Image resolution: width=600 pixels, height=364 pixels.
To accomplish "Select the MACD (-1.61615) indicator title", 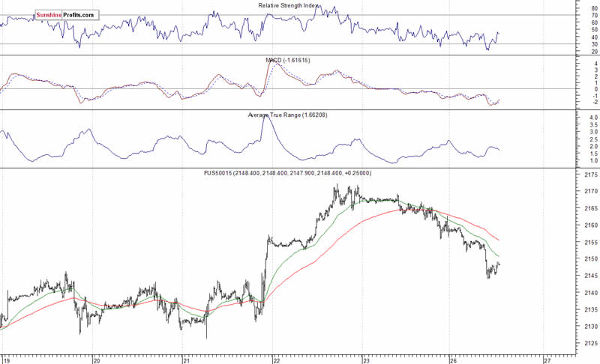I will (288, 61).
